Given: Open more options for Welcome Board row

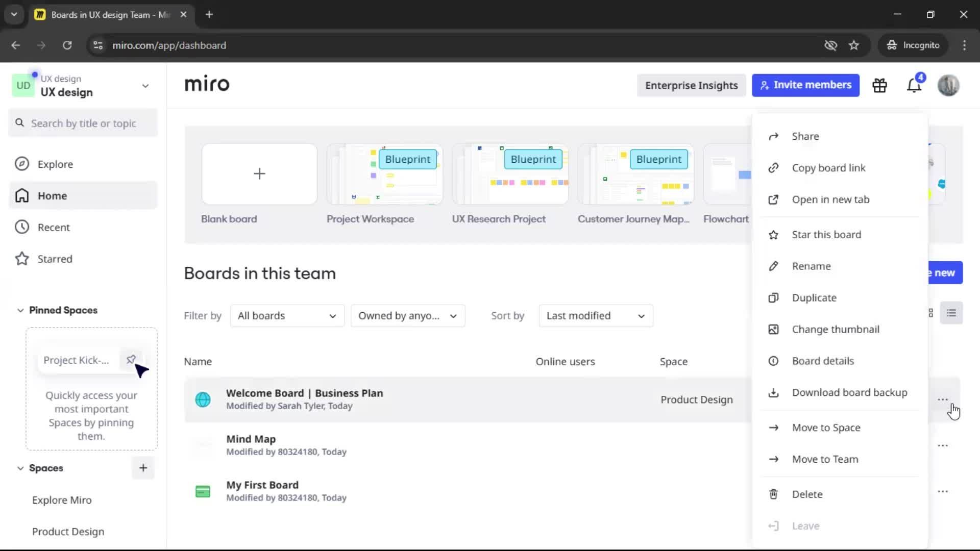Looking at the screenshot, I should coord(943,399).
